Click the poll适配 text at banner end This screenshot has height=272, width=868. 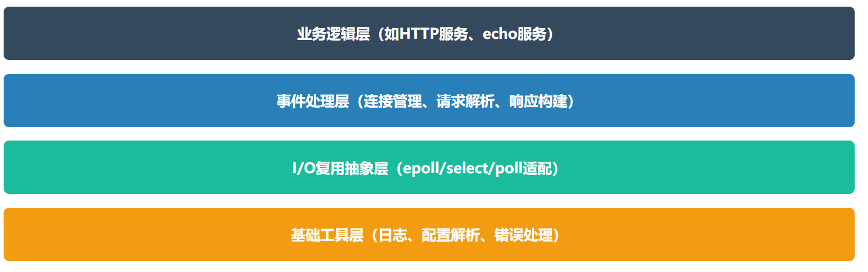523,168
